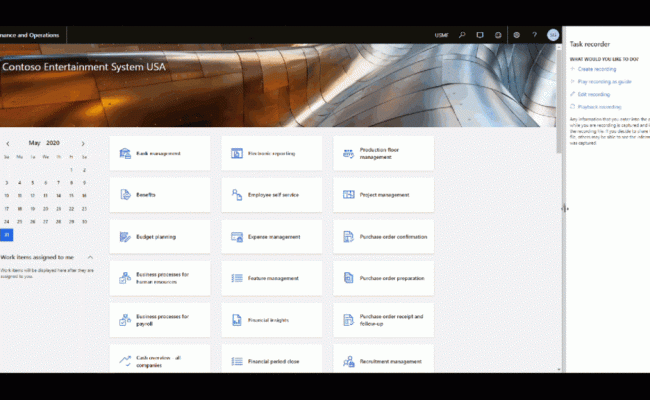
Task: Go to previous month in calendar
Action: [x=7, y=143]
